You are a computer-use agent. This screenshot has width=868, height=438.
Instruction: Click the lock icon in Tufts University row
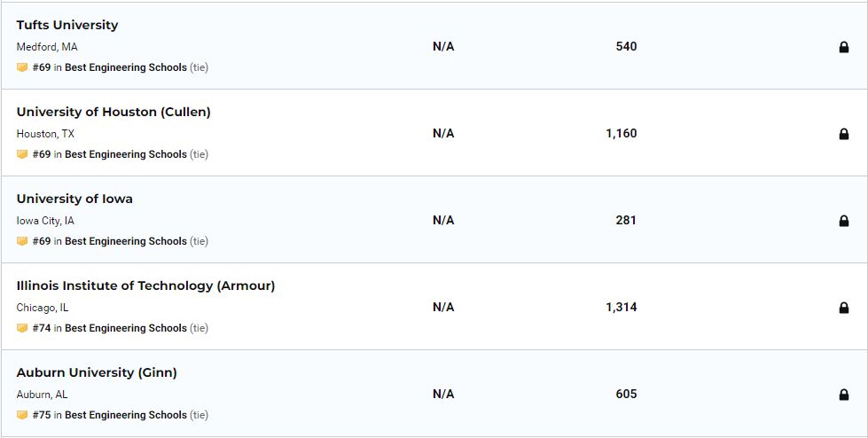(844, 47)
